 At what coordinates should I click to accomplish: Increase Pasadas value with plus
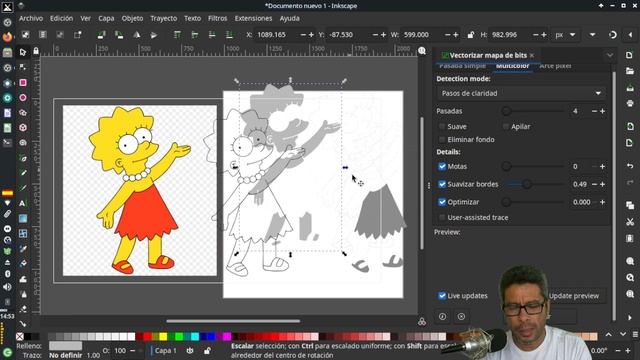tap(602, 111)
